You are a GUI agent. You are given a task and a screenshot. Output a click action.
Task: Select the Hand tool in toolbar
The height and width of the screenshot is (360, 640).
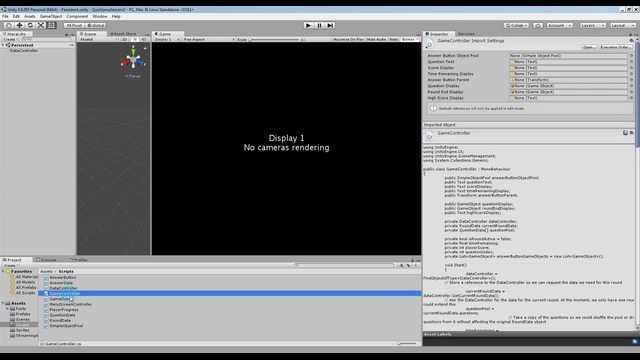(9, 25)
